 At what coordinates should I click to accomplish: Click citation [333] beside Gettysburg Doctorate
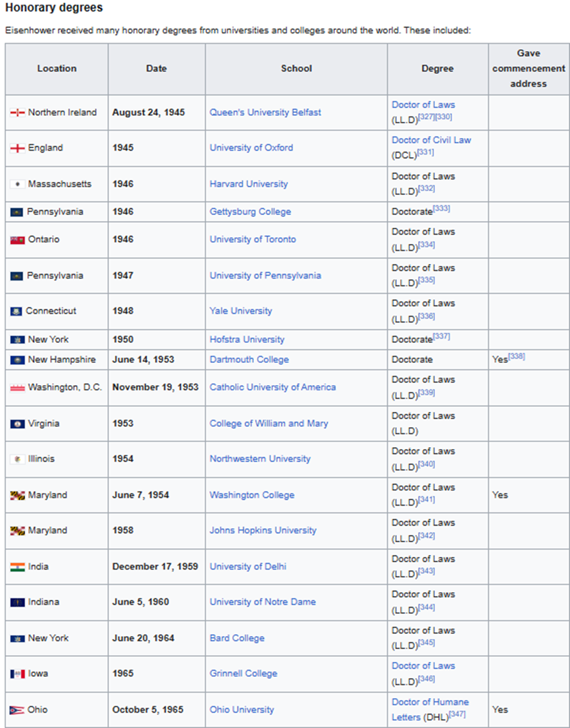tap(442, 209)
